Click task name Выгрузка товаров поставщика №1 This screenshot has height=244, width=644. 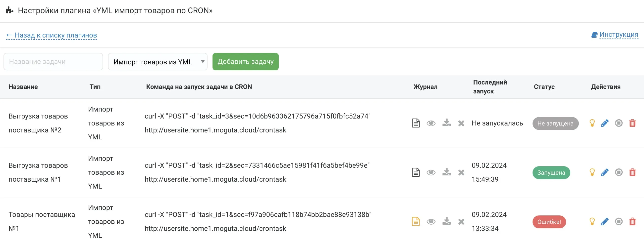38,172
